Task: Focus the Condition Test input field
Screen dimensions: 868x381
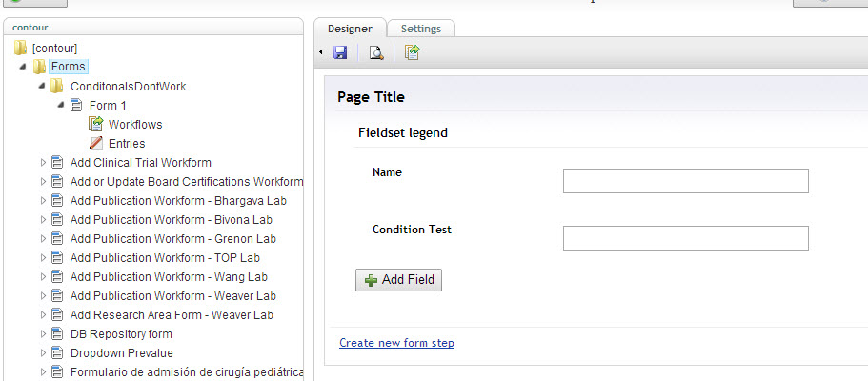Action: point(685,238)
